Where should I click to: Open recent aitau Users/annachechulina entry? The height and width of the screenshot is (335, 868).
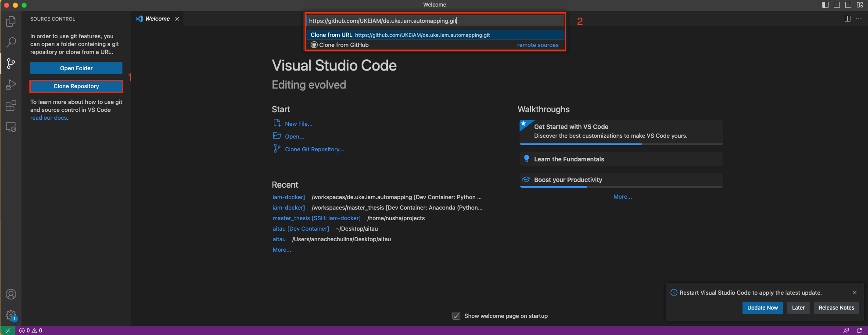279,239
